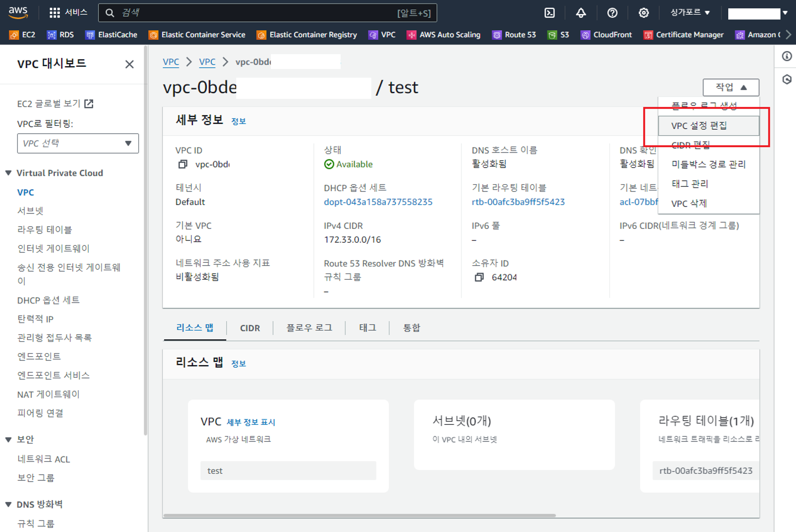Collapse the Virtual Private Cloud section

tap(9, 173)
